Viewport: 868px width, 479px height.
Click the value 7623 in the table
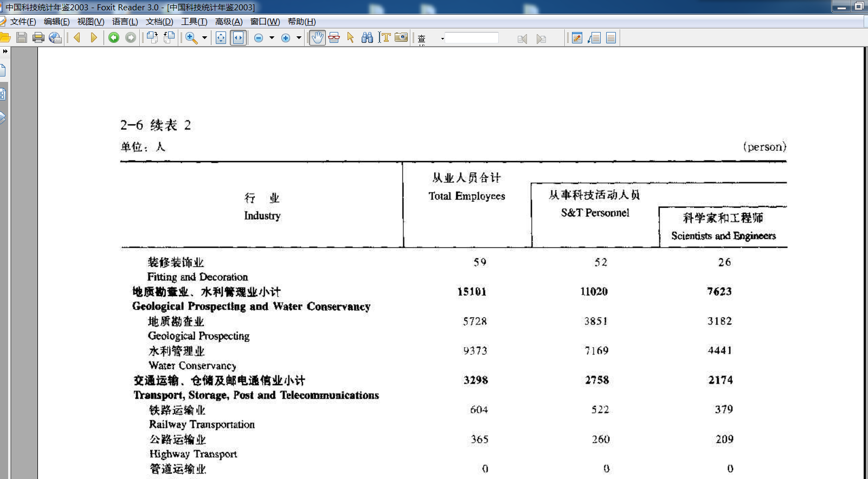[x=719, y=291]
